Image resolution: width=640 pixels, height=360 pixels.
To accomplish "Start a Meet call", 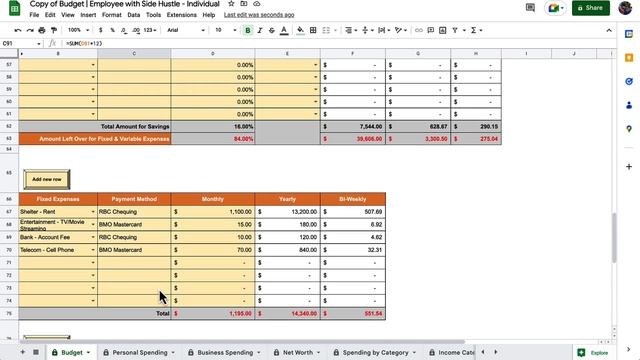I will click(x=556, y=8).
